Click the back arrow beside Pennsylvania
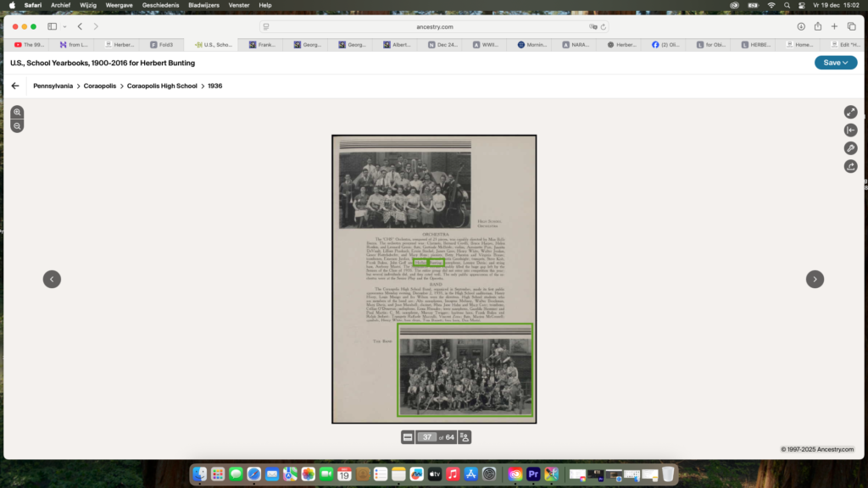The image size is (868, 488). [15, 86]
